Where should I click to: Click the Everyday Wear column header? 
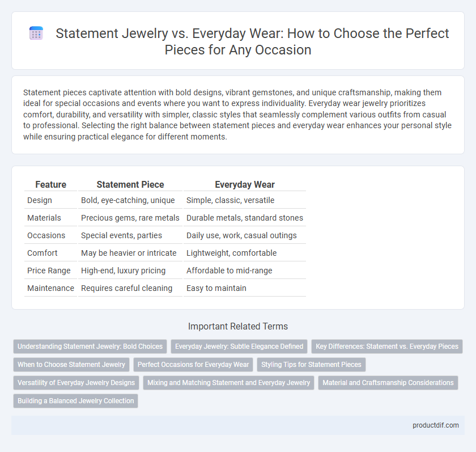coord(245,184)
